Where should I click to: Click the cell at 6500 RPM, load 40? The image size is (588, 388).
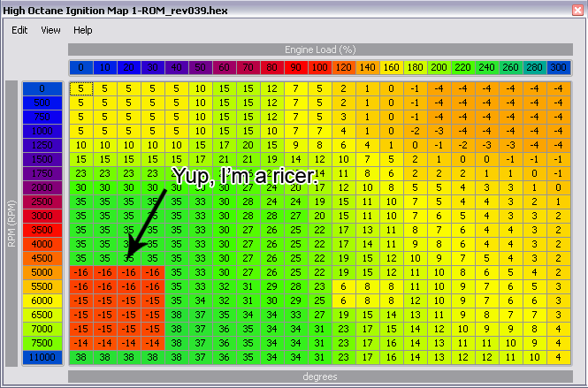point(176,315)
